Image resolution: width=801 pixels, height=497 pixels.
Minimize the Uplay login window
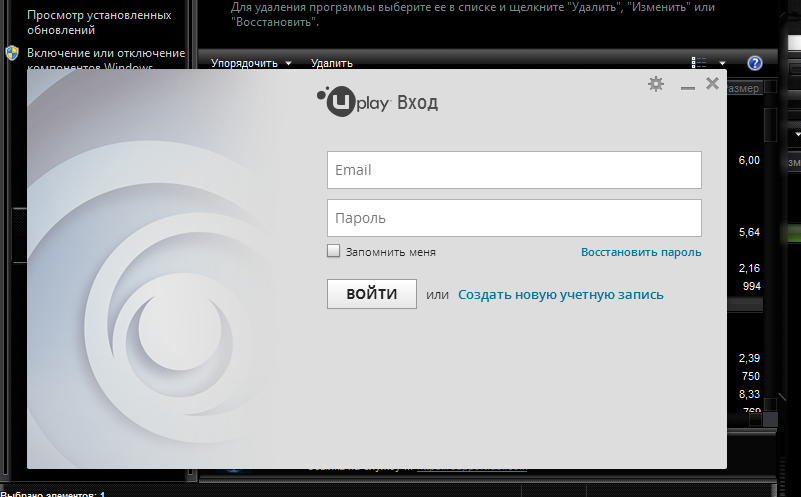tap(688, 88)
